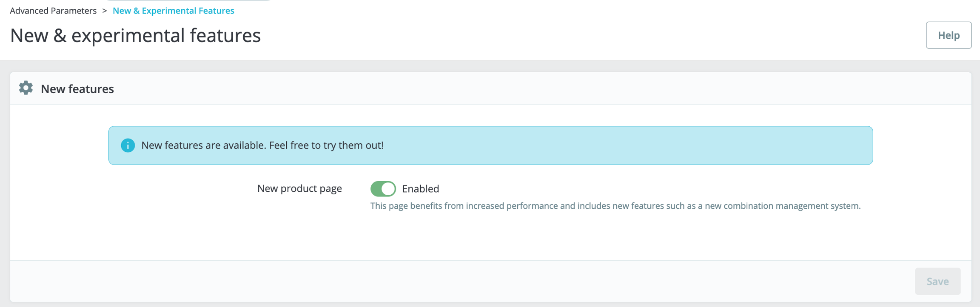Click the white knob of the toggle switch
The width and height of the screenshot is (980, 307).
coord(388,189)
